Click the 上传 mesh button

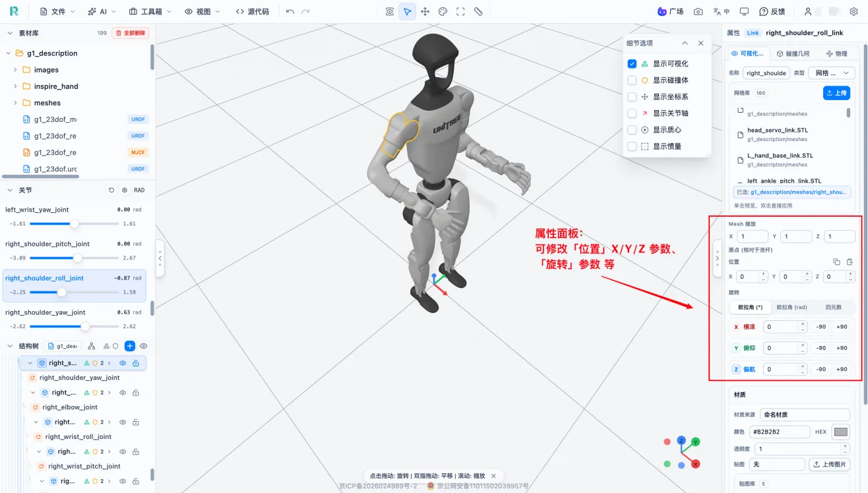click(836, 93)
